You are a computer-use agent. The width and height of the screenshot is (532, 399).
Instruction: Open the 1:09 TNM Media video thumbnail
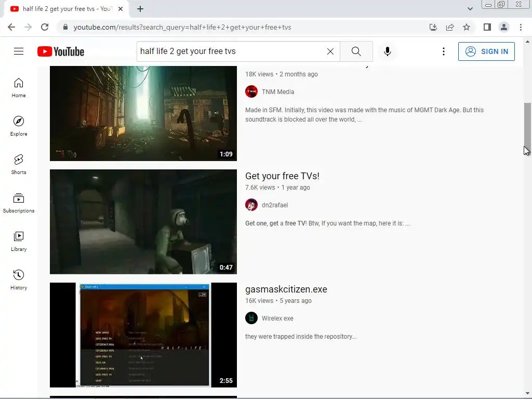(143, 113)
